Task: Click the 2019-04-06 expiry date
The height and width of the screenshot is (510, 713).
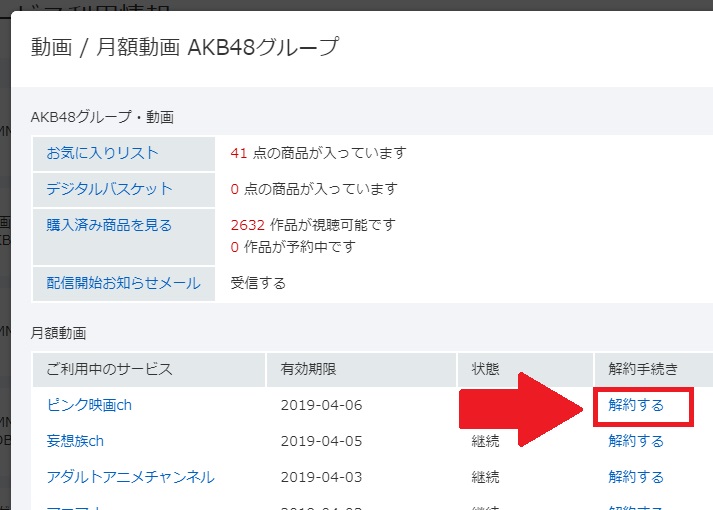Action: click(322, 406)
